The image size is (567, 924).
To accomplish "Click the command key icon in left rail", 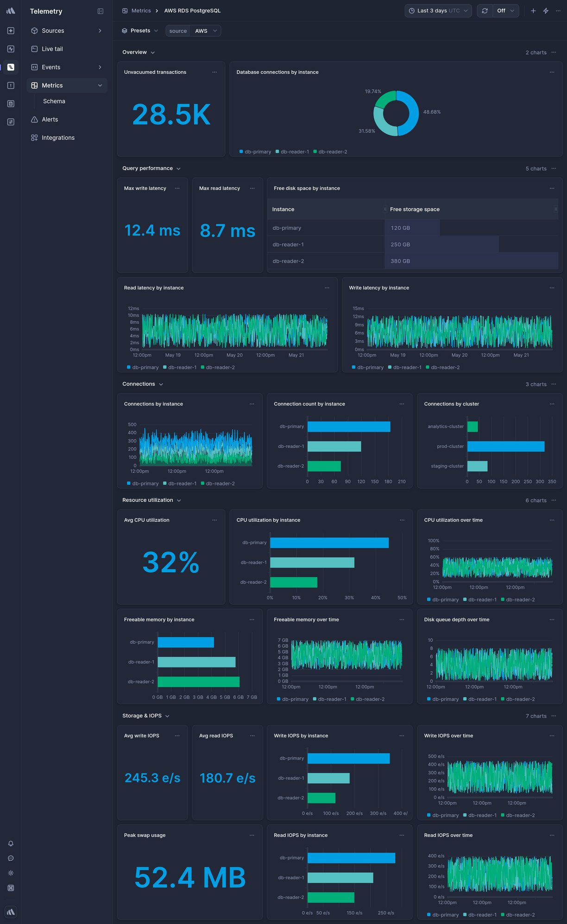I will [11, 888].
